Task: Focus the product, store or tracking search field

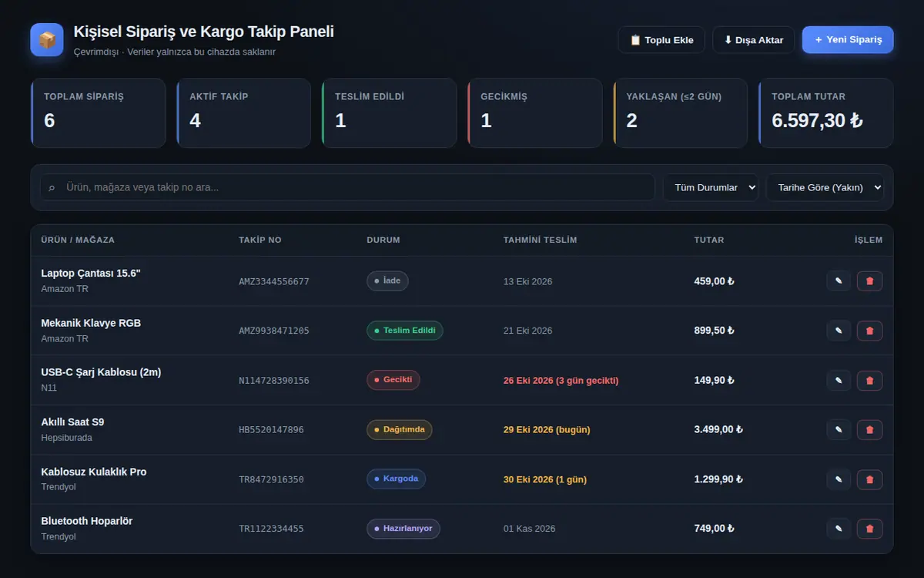Action: (348, 187)
